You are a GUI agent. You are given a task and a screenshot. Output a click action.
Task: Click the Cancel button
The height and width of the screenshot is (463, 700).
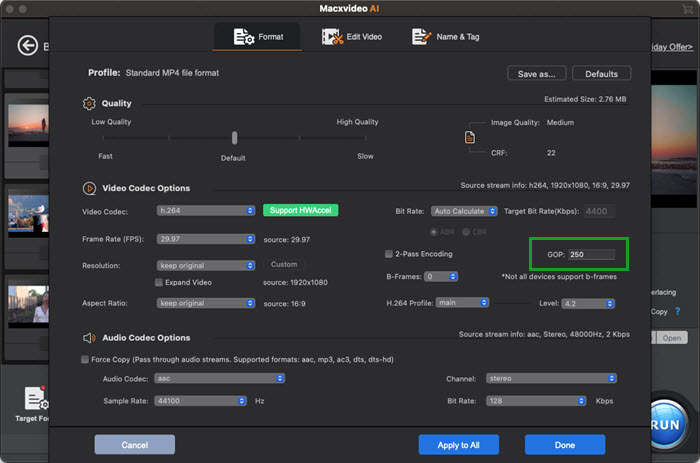pyautogui.click(x=135, y=445)
